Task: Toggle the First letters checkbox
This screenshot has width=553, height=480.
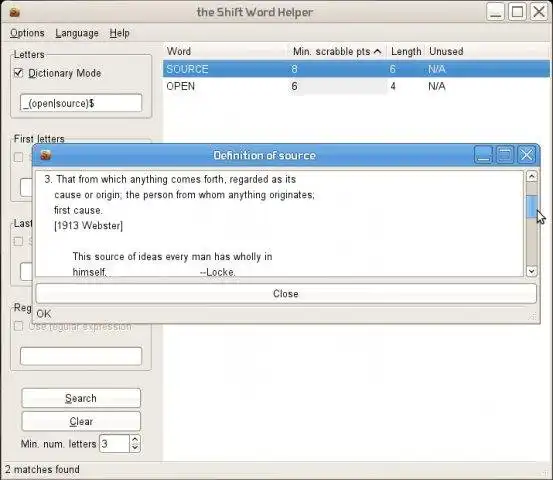Action: point(18,157)
